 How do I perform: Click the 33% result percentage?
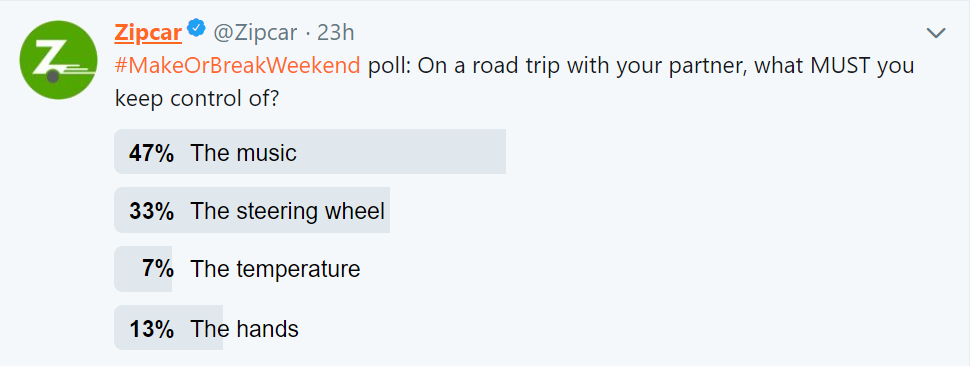151,211
